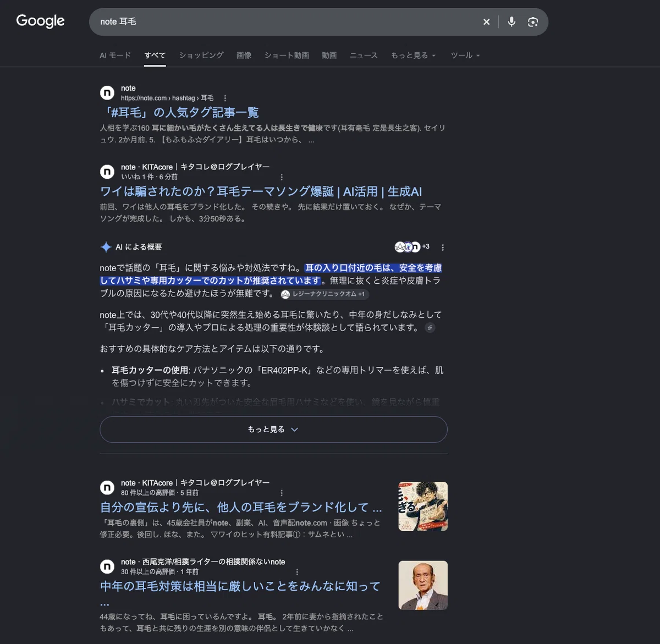Open the ニュース tab
Screen dimensions: 660x644
click(x=364, y=55)
